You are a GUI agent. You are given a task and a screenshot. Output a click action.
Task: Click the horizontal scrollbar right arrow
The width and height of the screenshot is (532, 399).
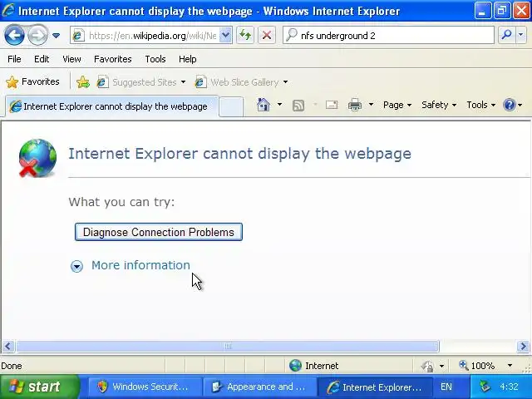pyautogui.click(x=523, y=346)
